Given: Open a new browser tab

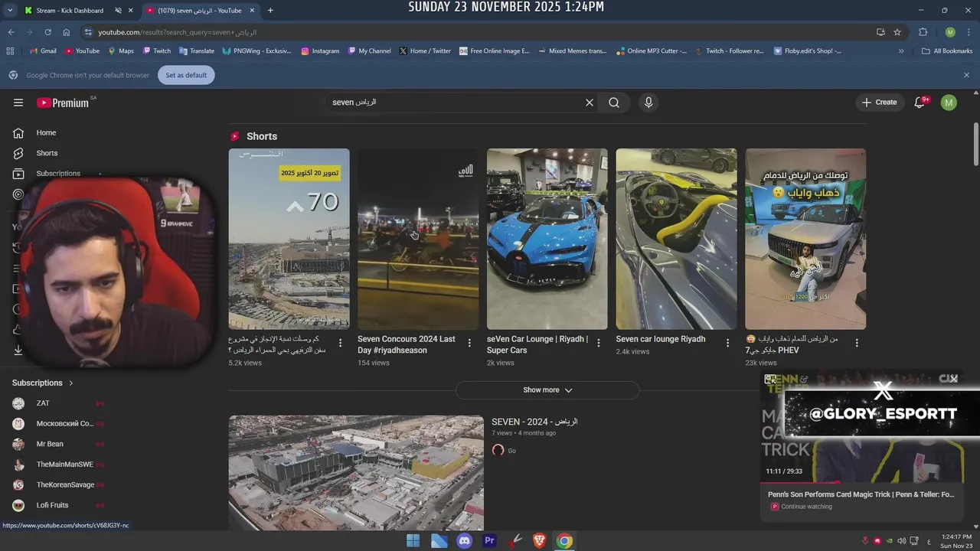Looking at the screenshot, I should 270,10.
